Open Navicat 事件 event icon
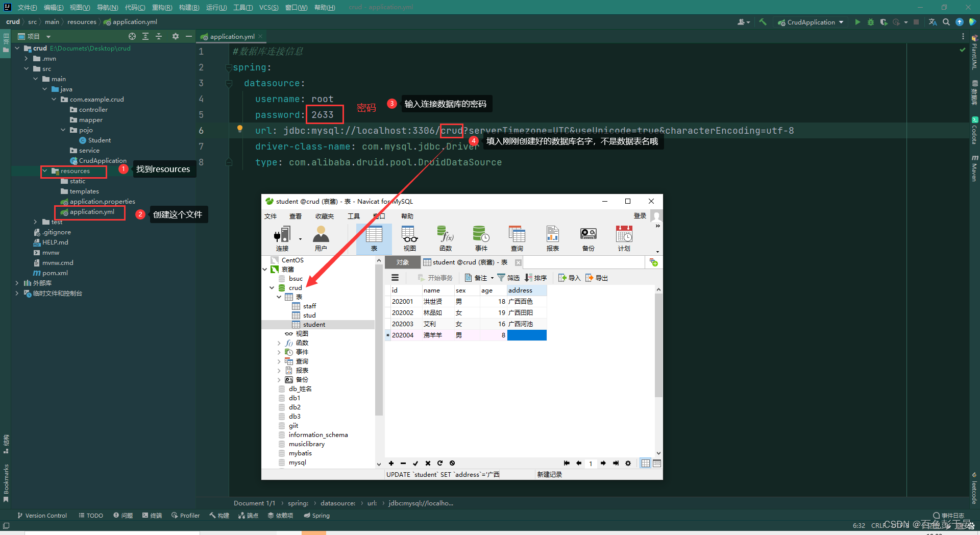This screenshot has height=535, width=980. click(481, 238)
